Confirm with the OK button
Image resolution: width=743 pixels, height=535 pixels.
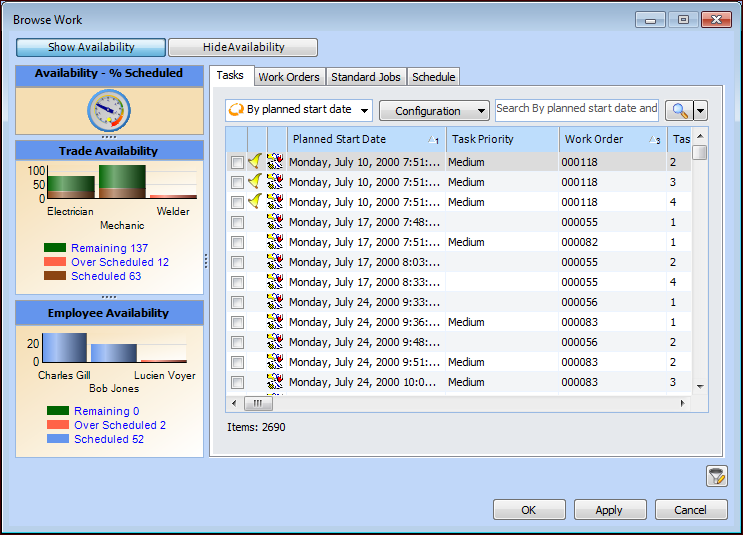[x=529, y=510]
